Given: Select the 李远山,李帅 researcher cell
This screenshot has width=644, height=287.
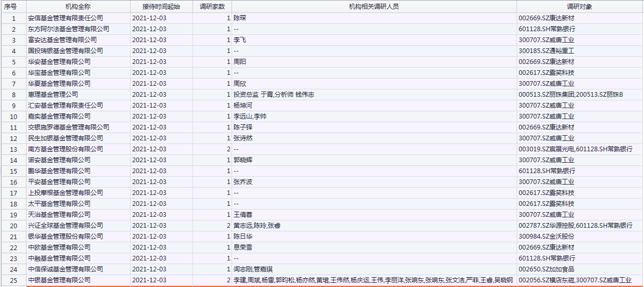Looking at the screenshot, I should point(250,116).
